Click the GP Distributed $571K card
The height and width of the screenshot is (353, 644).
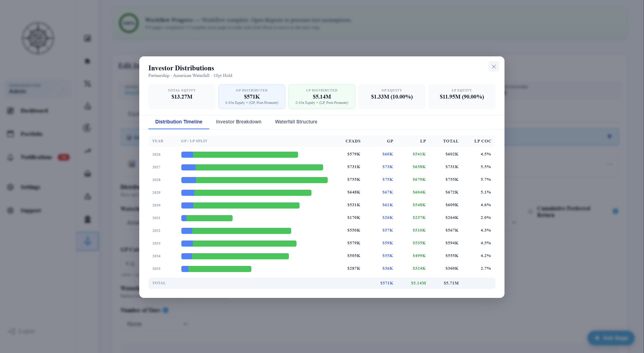click(252, 97)
